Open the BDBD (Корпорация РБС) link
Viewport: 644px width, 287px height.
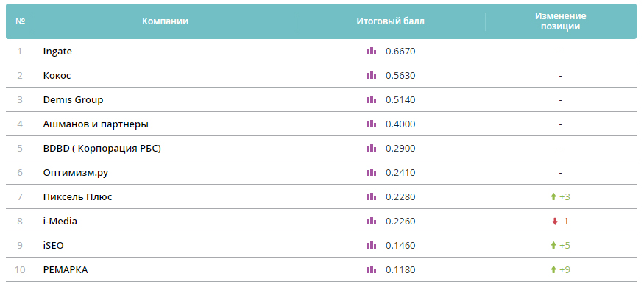(102, 148)
